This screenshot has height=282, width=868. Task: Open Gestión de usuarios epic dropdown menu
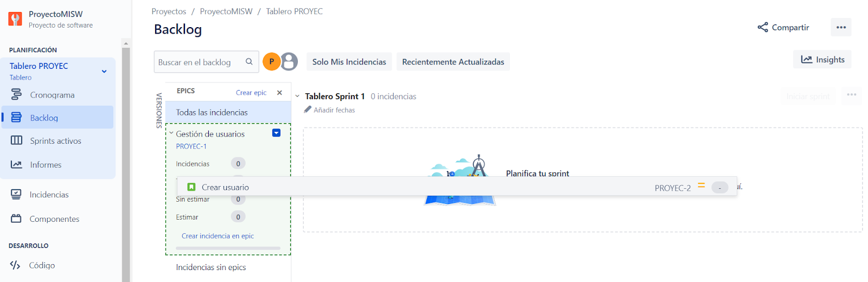coord(276,133)
